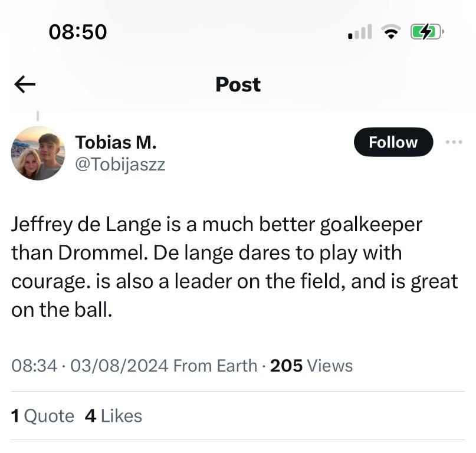Tap the 03/08/2024 post date
Screen dimensions: 476x453
tap(119, 366)
